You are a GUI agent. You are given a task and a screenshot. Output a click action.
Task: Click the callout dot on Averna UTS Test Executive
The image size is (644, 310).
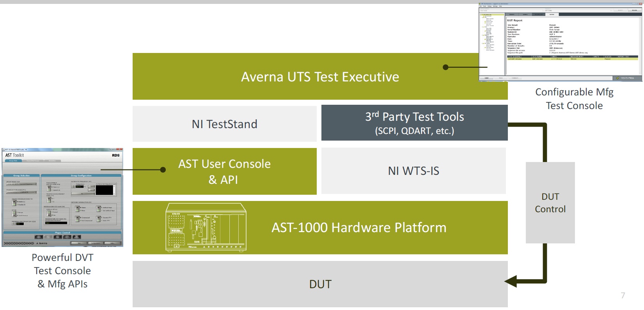click(445, 67)
